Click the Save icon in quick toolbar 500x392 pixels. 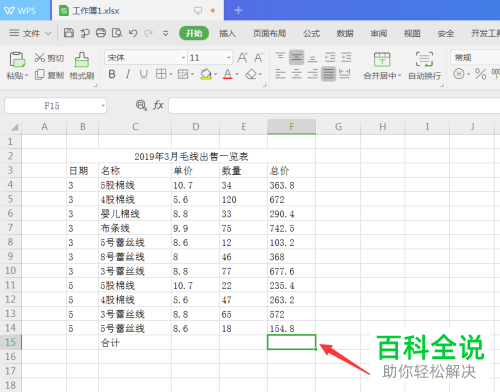coord(69,33)
